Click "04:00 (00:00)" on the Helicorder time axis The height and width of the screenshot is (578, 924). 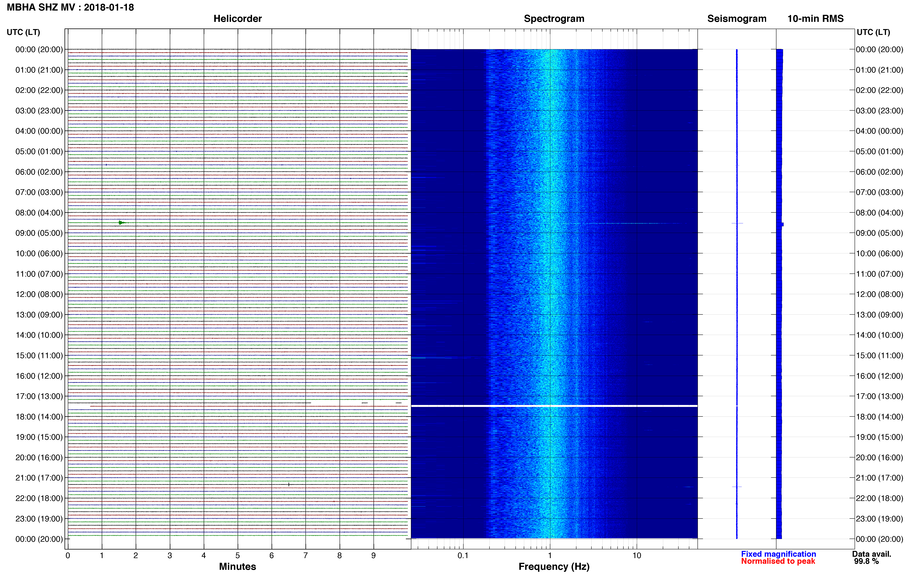click(x=39, y=131)
